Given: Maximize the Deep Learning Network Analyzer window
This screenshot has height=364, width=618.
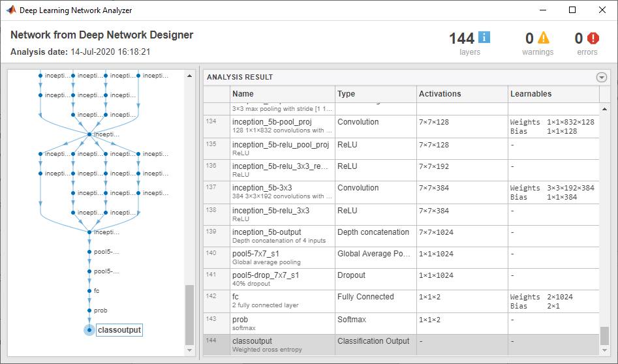Looking at the screenshot, I should 572,10.
